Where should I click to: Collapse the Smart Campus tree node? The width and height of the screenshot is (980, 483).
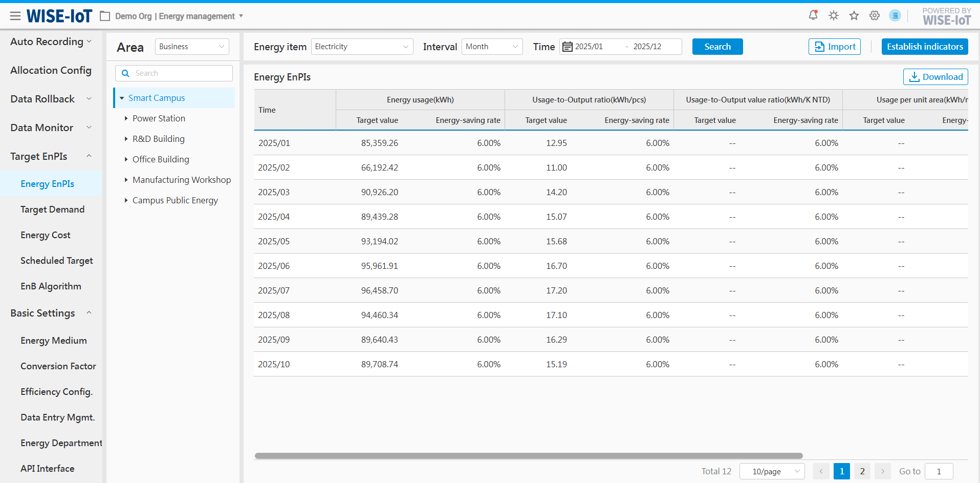[122, 98]
